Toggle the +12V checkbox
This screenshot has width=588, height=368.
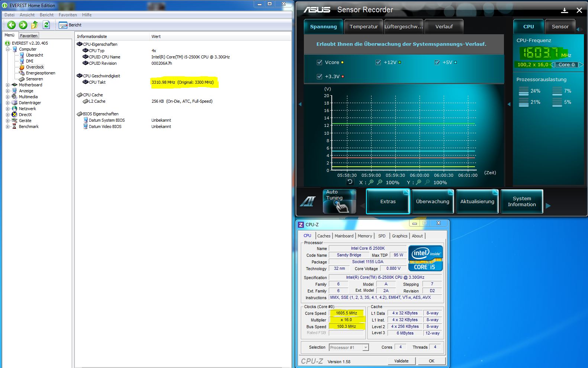click(378, 63)
